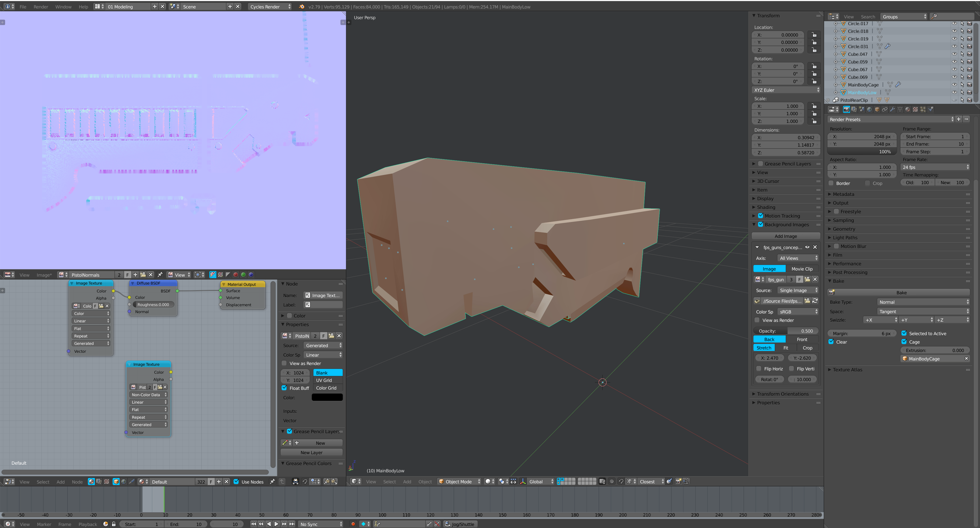Open the World properties tab icon
This screenshot has width=980, height=528.
[869, 109]
